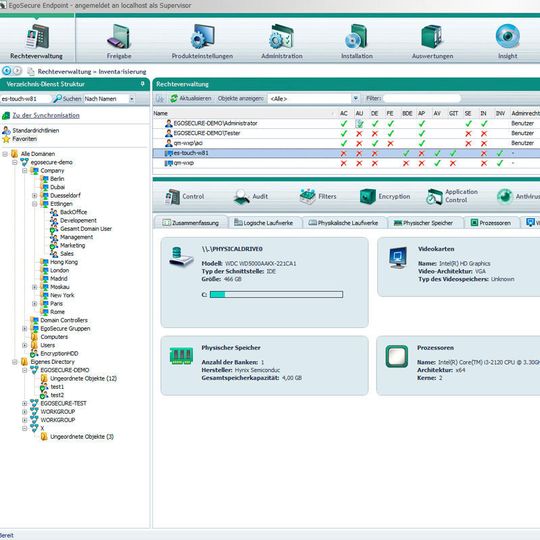Click the Suchen button label
The width and height of the screenshot is (540, 540).
coord(72,99)
